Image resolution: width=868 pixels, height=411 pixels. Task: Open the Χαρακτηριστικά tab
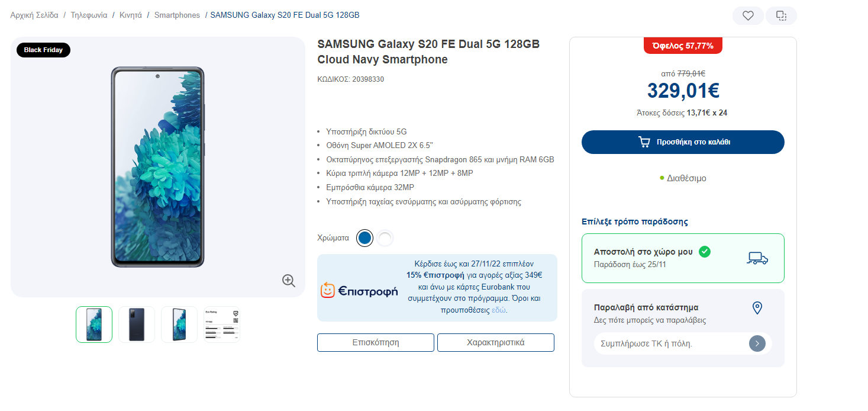pos(496,342)
